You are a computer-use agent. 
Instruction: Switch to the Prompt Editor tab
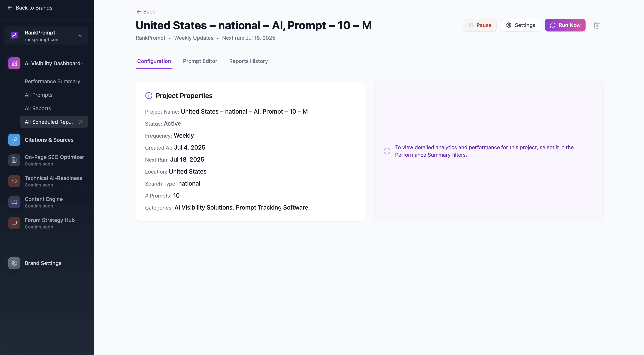point(200,61)
